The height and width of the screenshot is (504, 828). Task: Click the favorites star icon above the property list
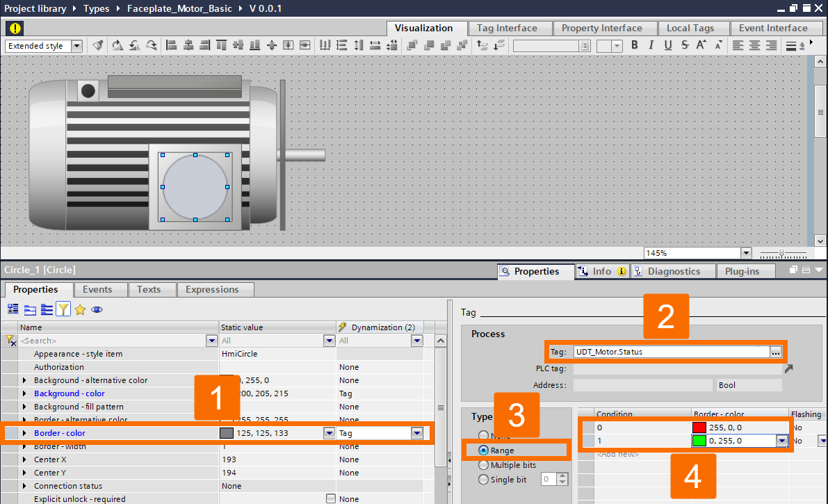click(x=80, y=309)
